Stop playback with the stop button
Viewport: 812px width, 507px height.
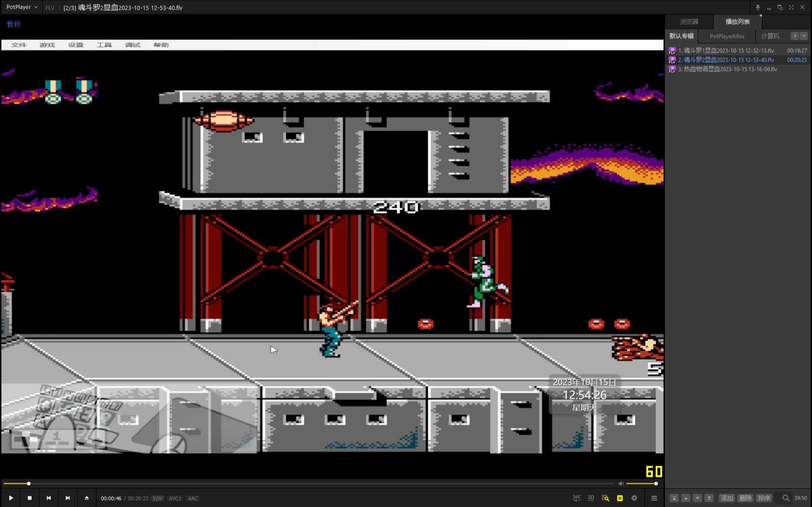coord(30,498)
